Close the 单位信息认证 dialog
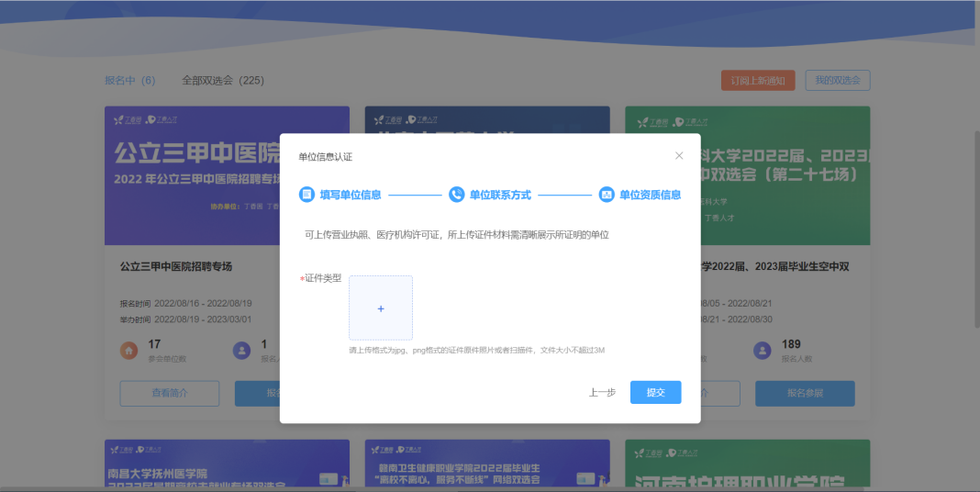Screen dimensions: 980x492 click(x=679, y=156)
